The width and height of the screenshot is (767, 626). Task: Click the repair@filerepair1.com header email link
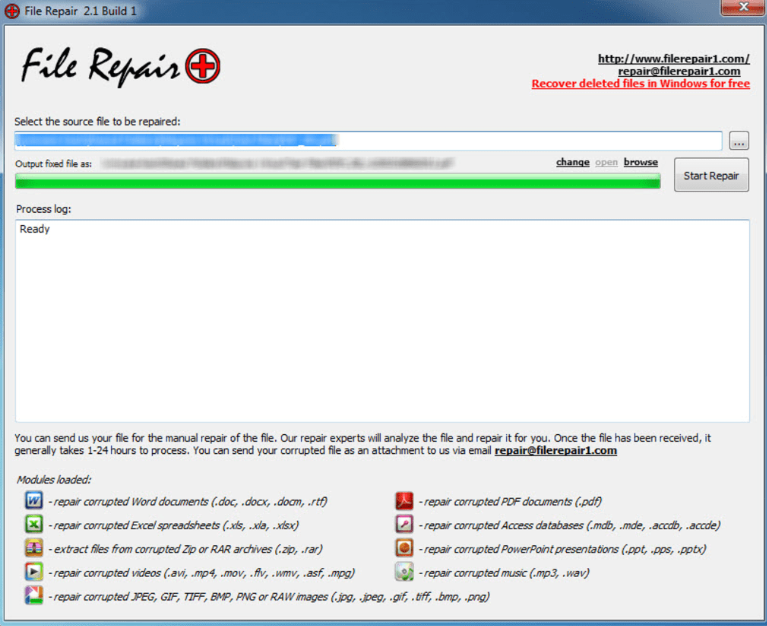[679, 71]
